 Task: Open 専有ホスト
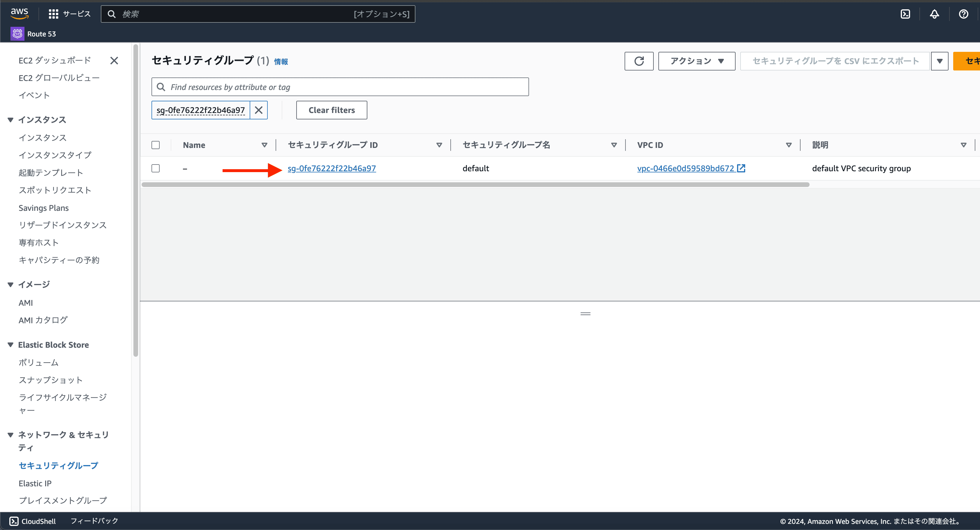39,243
